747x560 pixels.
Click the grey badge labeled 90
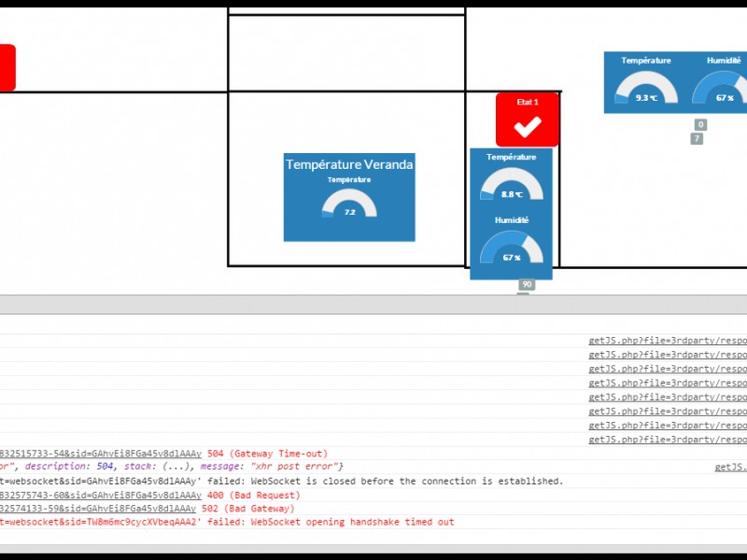527,285
